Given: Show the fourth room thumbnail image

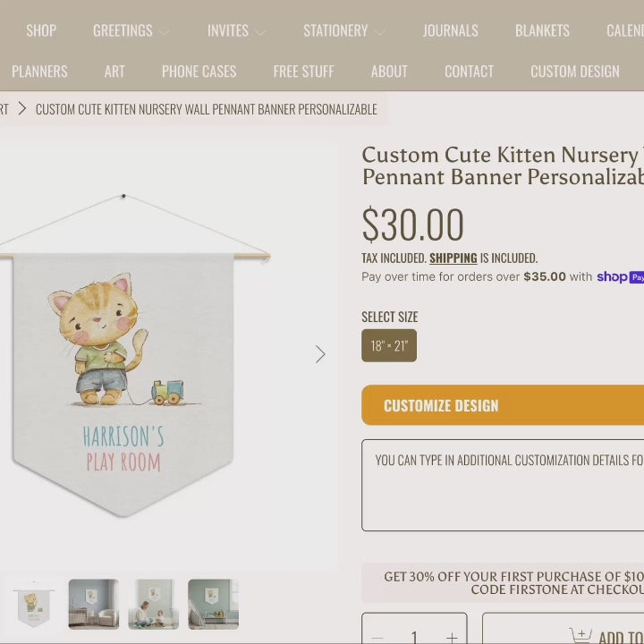Looking at the screenshot, I should [x=213, y=604].
